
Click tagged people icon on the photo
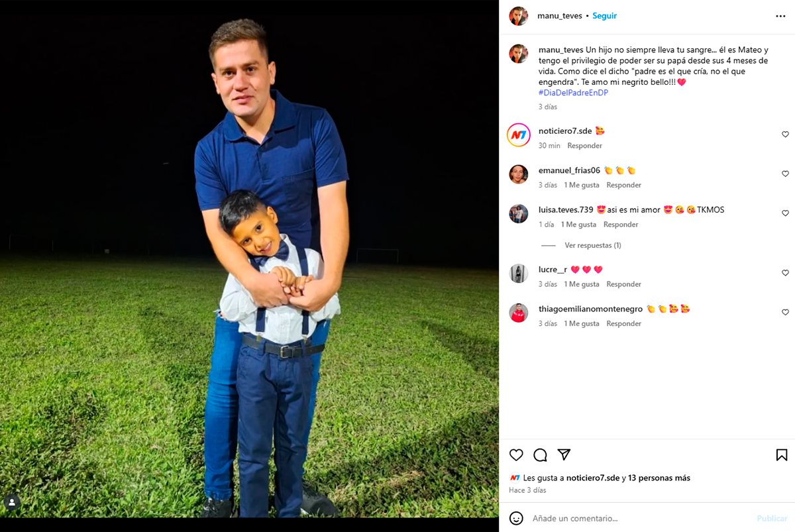coord(12,502)
